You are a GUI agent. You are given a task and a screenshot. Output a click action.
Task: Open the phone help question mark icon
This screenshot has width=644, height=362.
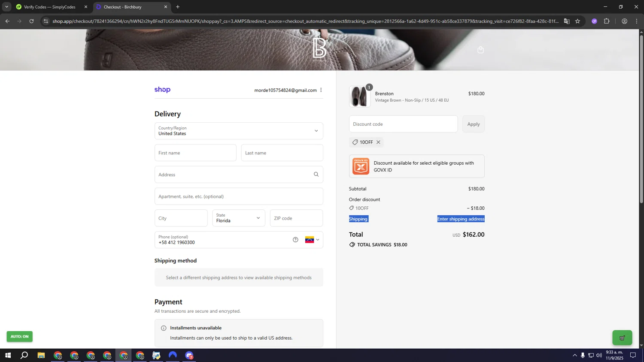295,240
